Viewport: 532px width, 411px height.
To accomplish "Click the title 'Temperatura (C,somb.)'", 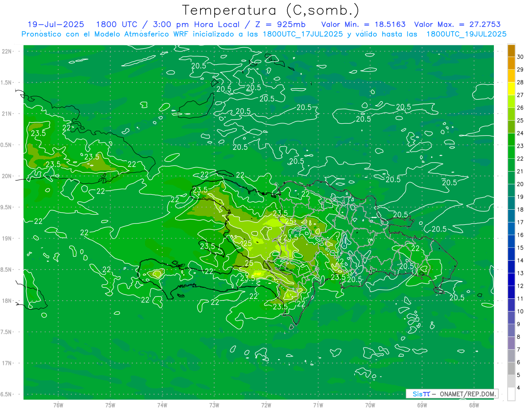I will click(270, 10).
